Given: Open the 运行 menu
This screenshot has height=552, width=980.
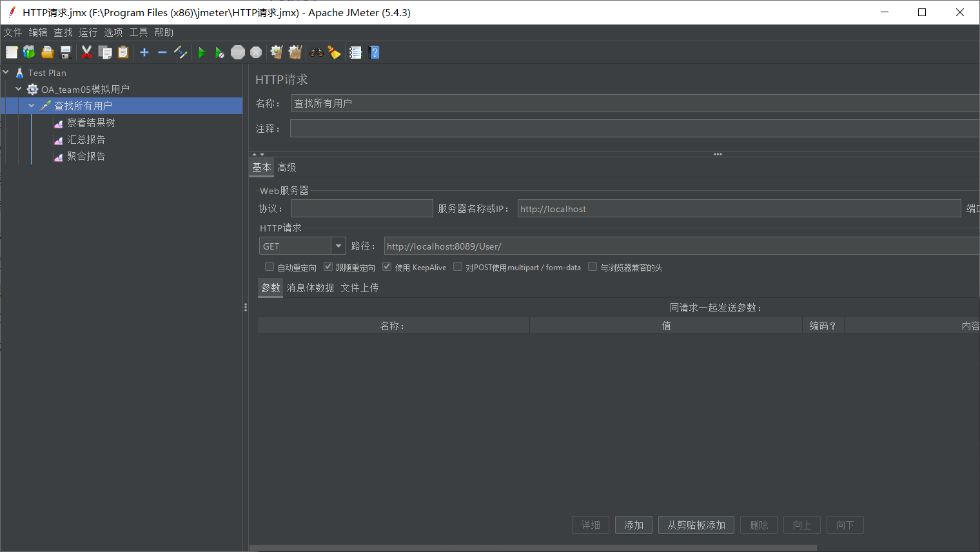Looking at the screenshot, I should point(88,32).
